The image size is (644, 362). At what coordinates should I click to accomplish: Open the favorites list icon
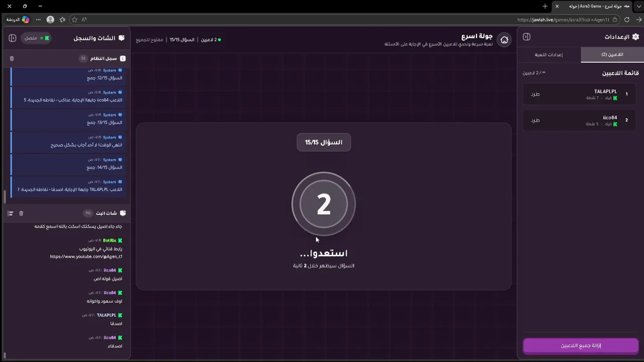(x=62, y=20)
